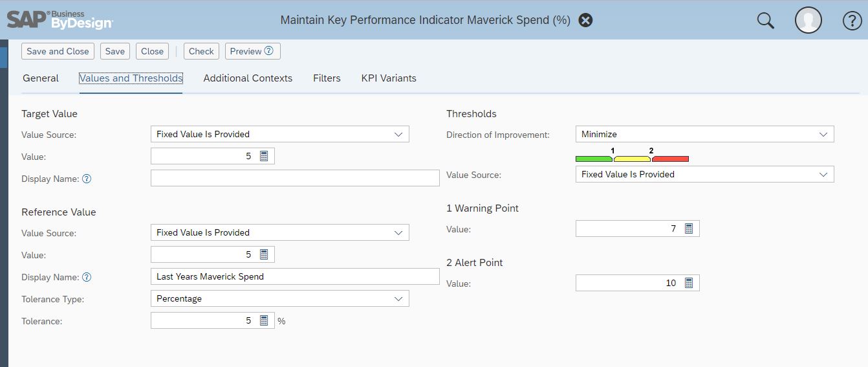Open calculator for Reference Value field

point(264,254)
